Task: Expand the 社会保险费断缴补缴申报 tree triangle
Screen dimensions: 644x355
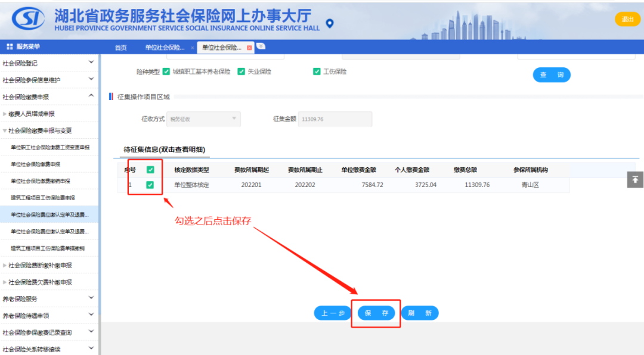Action: pyautogui.click(x=5, y=266)
